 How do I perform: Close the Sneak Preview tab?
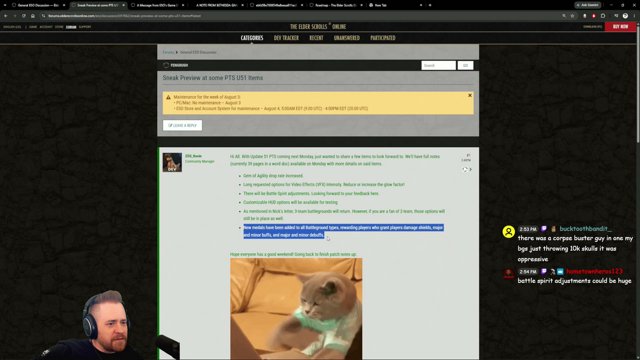click(x=124, y=5)
